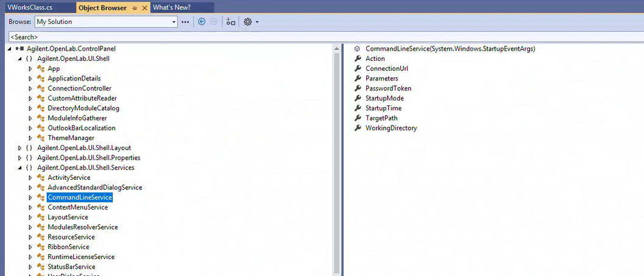Click the ResourceService class icon
Screen dimensions: 644x276
(40, 237)
